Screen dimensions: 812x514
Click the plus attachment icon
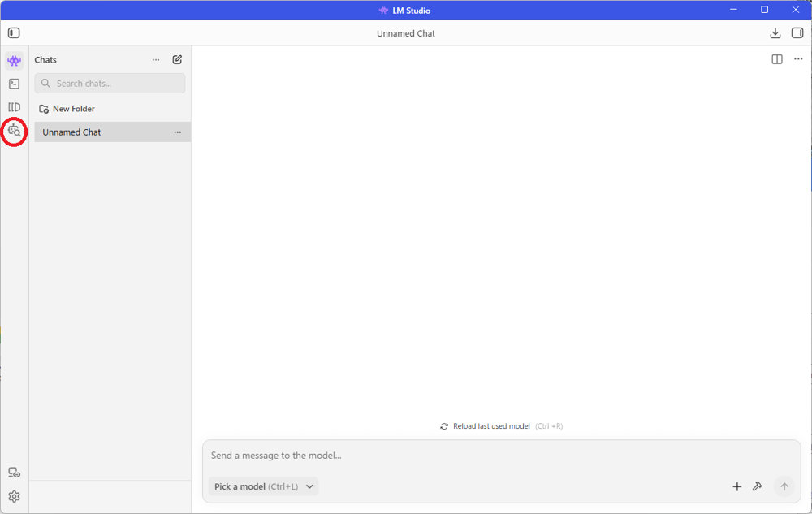pos(737,486)
